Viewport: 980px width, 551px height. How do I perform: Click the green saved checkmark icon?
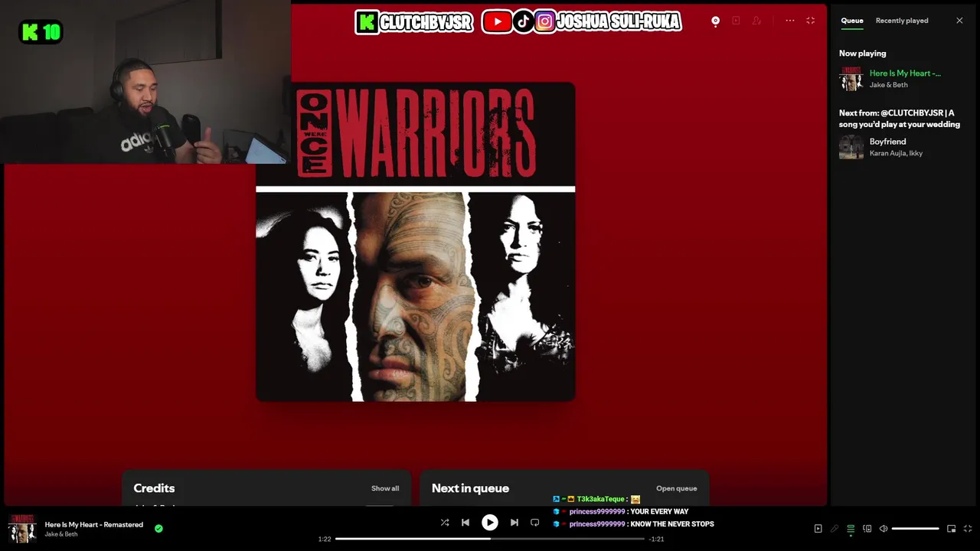(x=158, y=528)
